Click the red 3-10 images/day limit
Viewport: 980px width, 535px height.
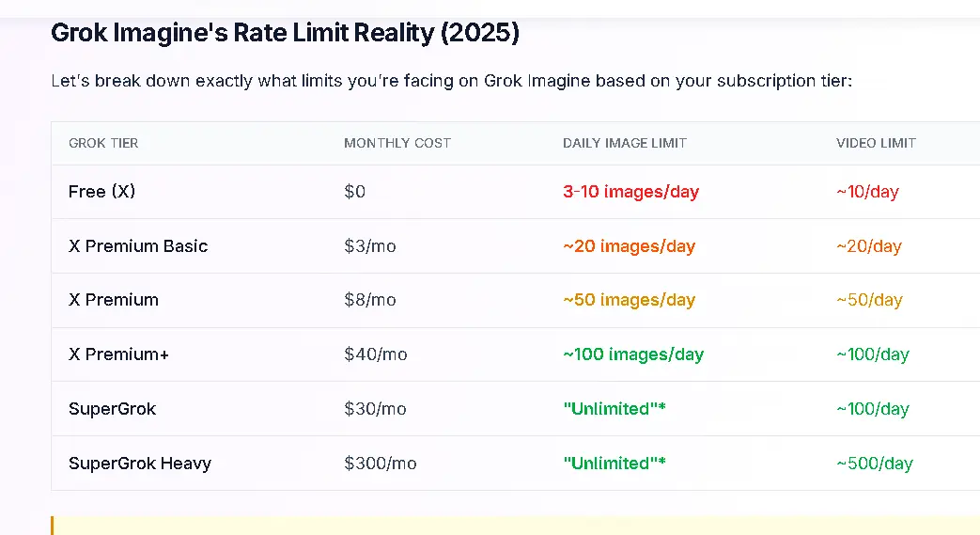630,192
